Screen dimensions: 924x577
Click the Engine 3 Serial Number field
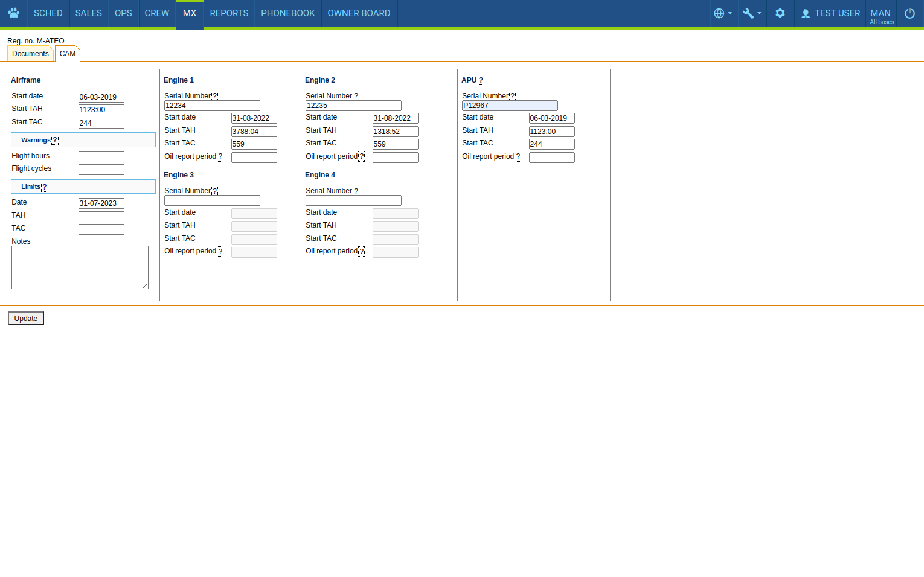[x=212, y=200]
